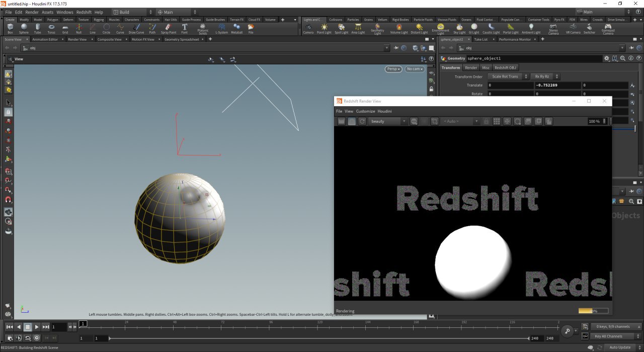The image size is (644, 352).
Task: Open the Assets menu
Action: click(x=47, y=12)
